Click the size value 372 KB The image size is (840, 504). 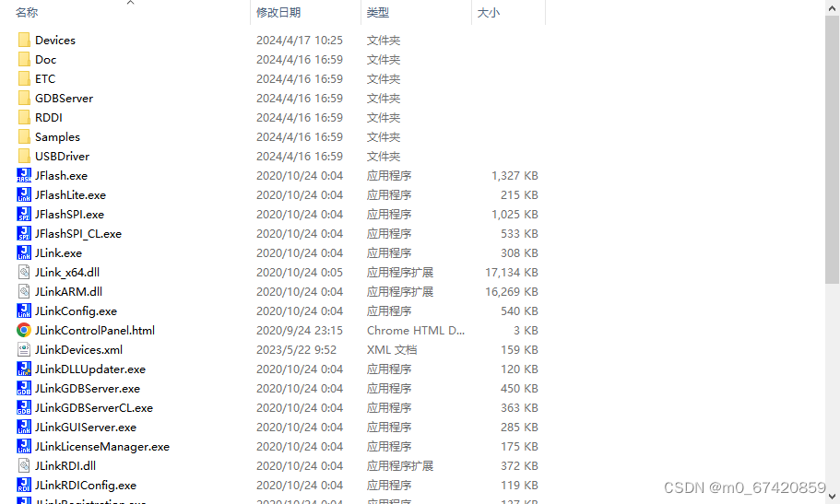tap(519, 465)
